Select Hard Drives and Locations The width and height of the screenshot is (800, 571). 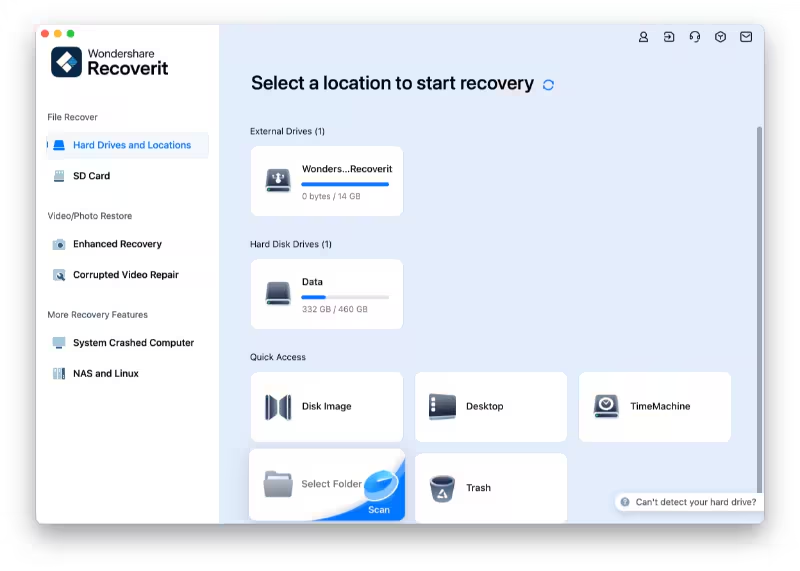(131, 145)
